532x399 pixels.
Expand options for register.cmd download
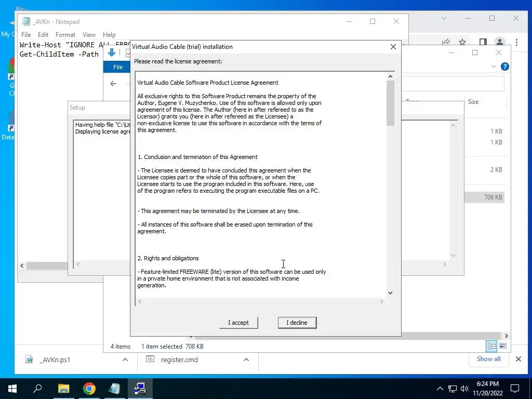tap(246, 360)
